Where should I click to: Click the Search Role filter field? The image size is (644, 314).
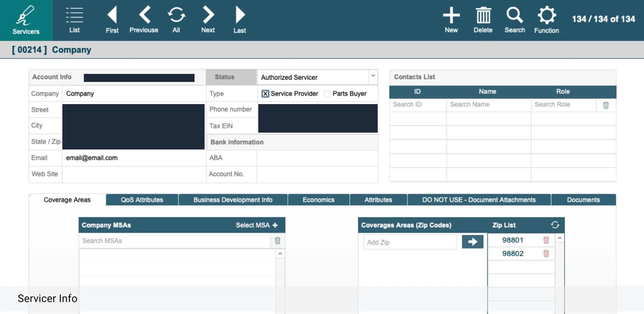pyautogui.click(x=563, y=104)
